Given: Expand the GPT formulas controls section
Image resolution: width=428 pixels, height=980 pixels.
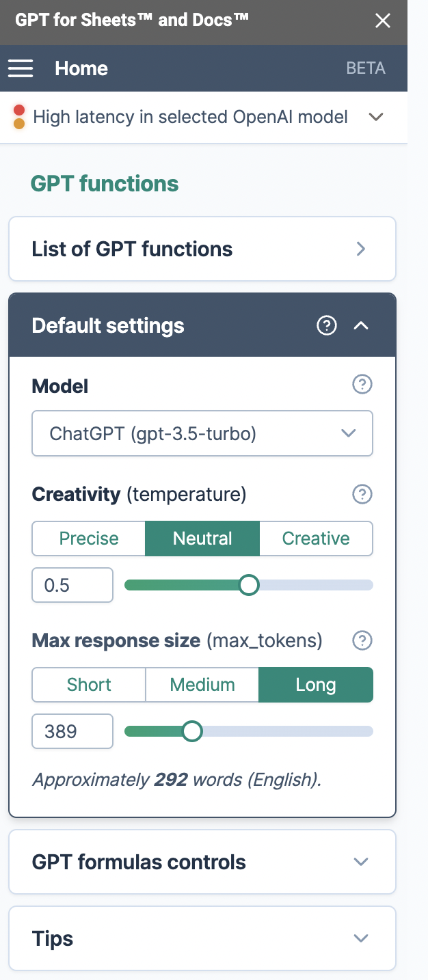Looking at the screenshot, I should pos(202,862).
